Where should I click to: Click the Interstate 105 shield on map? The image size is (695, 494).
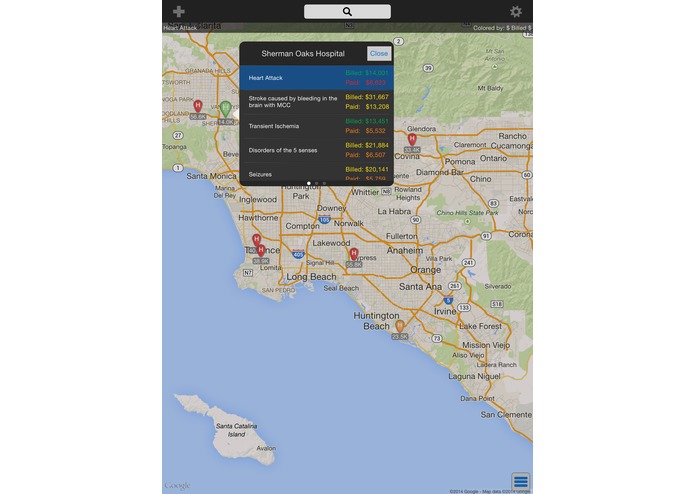(x=324, y=219)
